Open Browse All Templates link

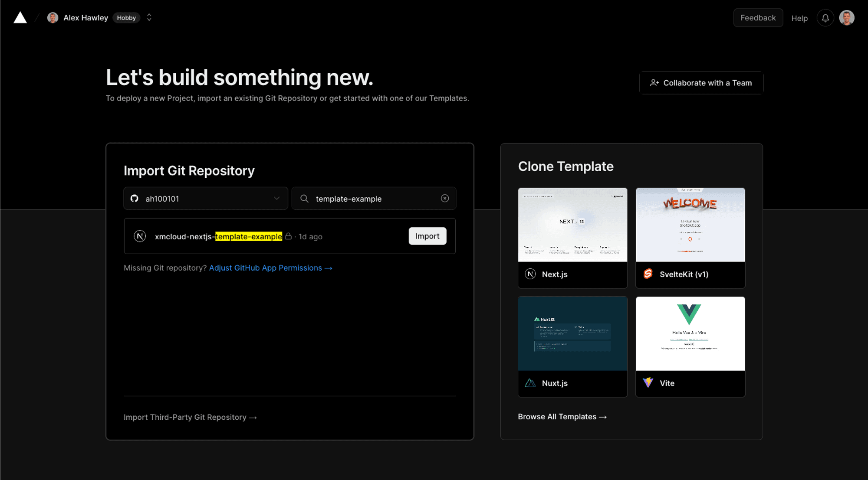[x=562, y=417]
